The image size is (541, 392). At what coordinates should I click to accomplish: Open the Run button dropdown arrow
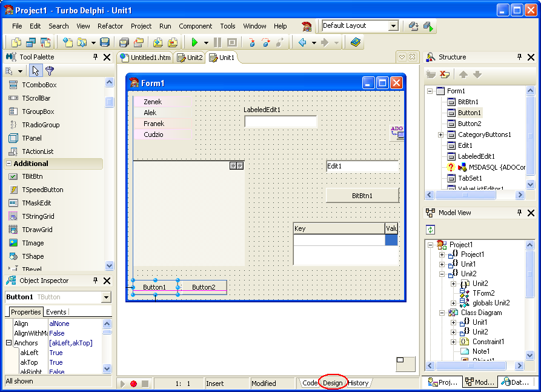(206, 43)
